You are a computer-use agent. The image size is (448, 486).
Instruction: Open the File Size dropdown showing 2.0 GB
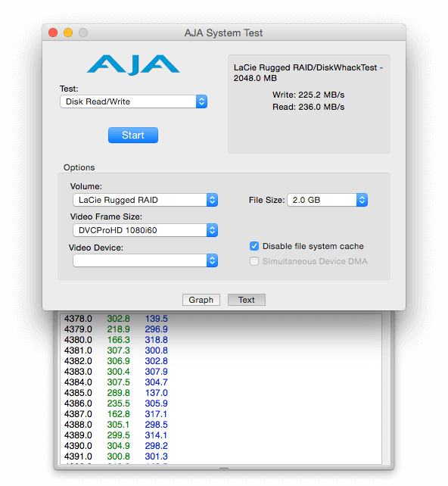coord(328,200)
